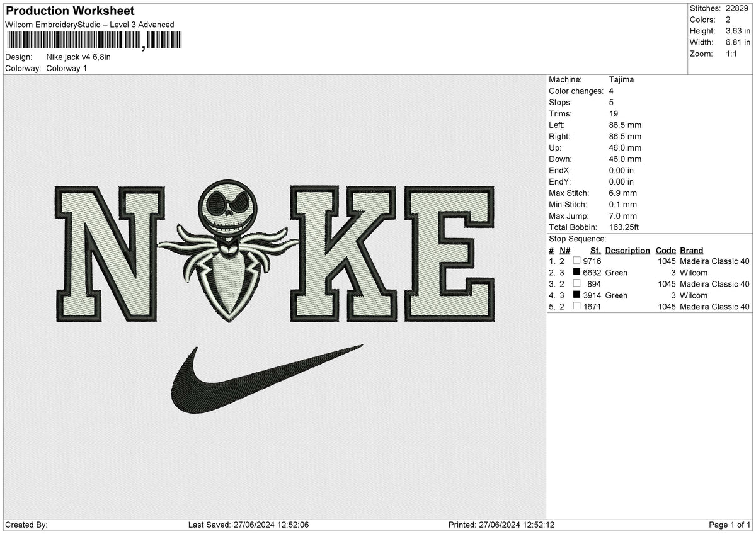The image size is (756, 534).
Task: Select the Zoom value 1:1
Action: [x=732, y=54]
